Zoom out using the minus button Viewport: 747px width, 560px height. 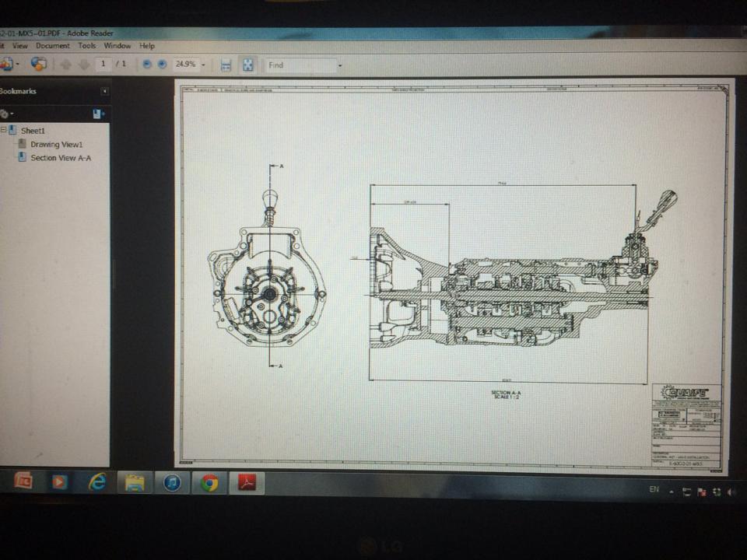tap(147, 64)
